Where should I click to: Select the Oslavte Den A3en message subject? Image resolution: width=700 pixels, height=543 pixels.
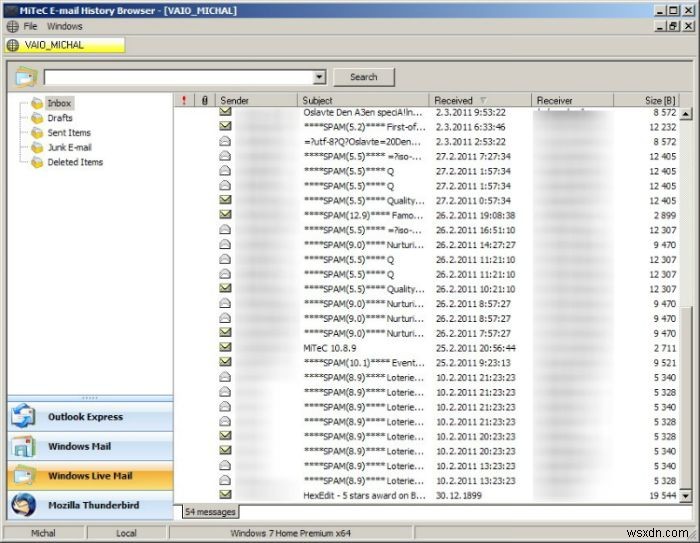tap(362, 112)
